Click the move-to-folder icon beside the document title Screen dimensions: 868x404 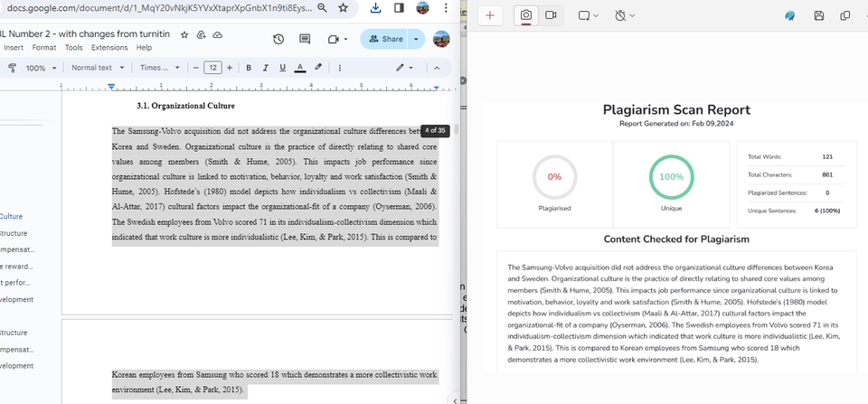pyautogui.click(x=201, y=34)
